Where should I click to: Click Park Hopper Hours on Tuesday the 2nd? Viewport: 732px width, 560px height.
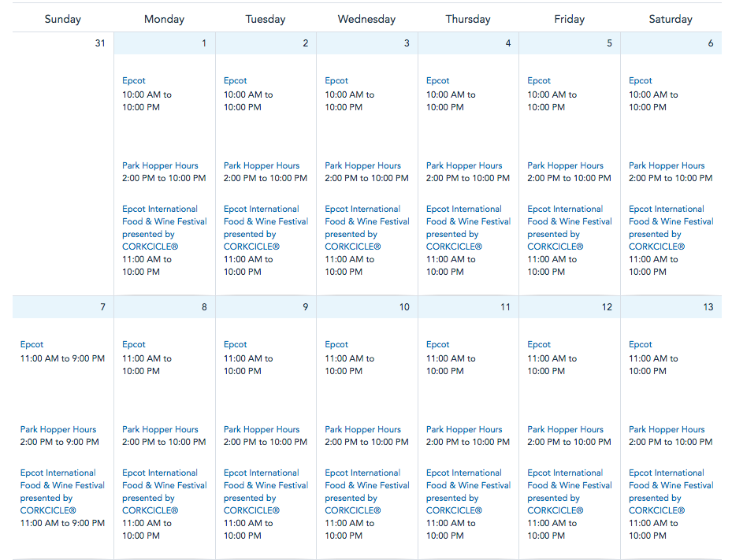[x=261, y=165]
